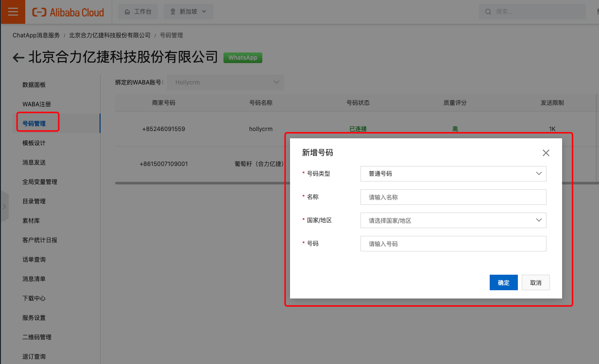The width and height of the screenshot is (599, 364).
Task: Open 消息清单 in the sidebar
Action: click(34, 279)
